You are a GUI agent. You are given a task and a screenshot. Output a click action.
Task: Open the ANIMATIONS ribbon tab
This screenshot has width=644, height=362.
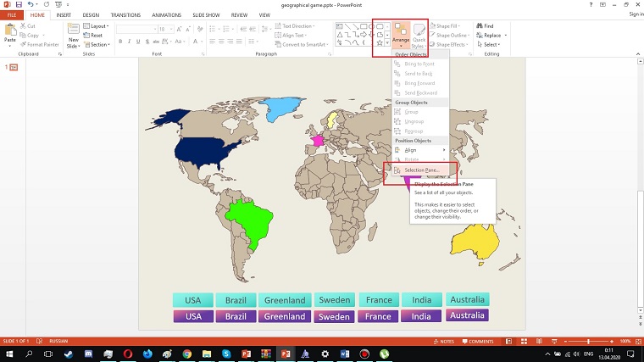[x=164, y=14]
